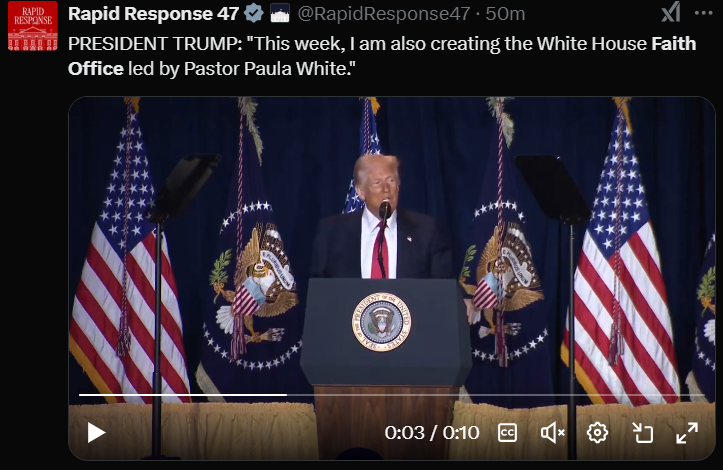Play the video with the play button
This screenshot has width=723, height=470.
[x=96, y=433]
